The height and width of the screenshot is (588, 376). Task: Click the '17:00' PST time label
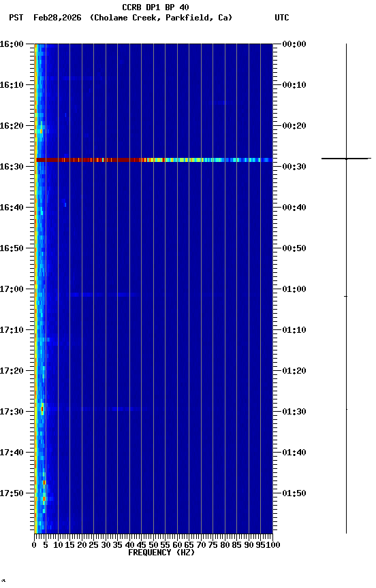click(12, 289)
